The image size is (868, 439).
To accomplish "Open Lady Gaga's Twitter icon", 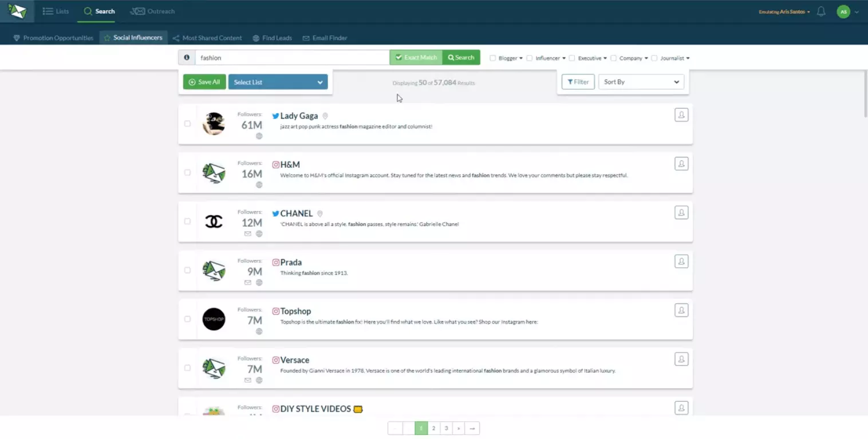I will [x=275, y=116].
